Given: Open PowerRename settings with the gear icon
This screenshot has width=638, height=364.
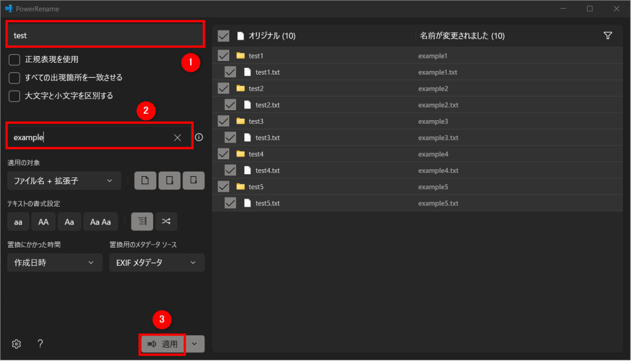Looking at the screenshot, I should [16, 343].
